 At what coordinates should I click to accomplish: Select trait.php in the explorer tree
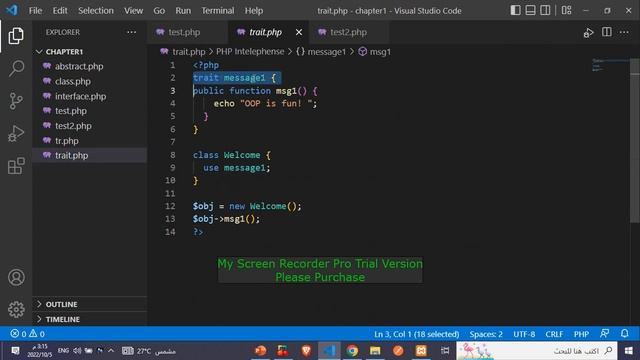pyautogui.click(x=89, y=156)
